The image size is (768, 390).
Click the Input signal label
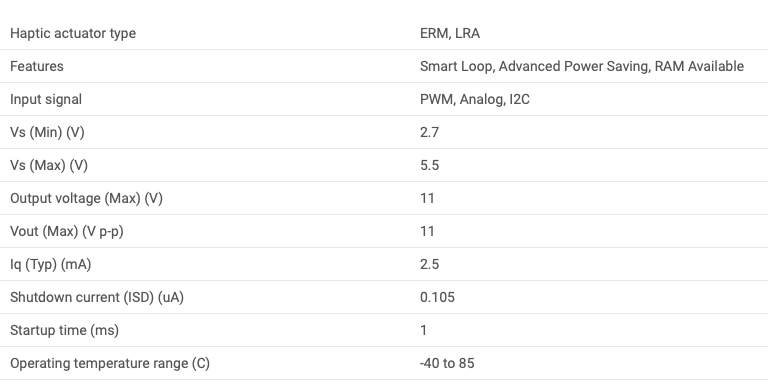(x=46, y=99)
